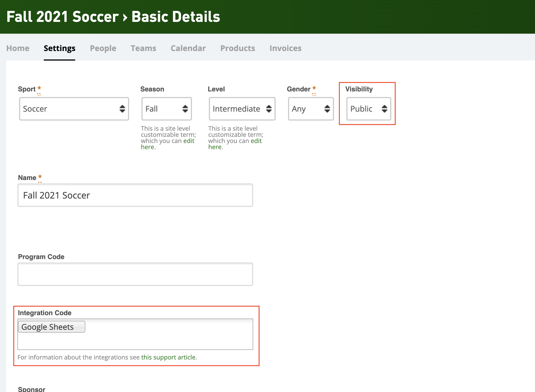
Task: Open the People tab
Action: [103, 48]
